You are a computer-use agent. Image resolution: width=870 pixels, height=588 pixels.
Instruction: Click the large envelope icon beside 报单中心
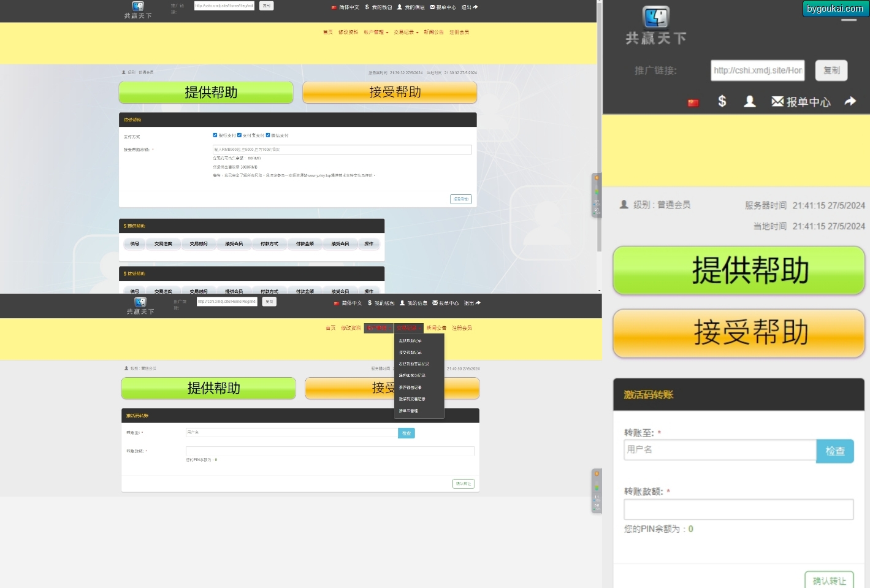pos(777,101)
